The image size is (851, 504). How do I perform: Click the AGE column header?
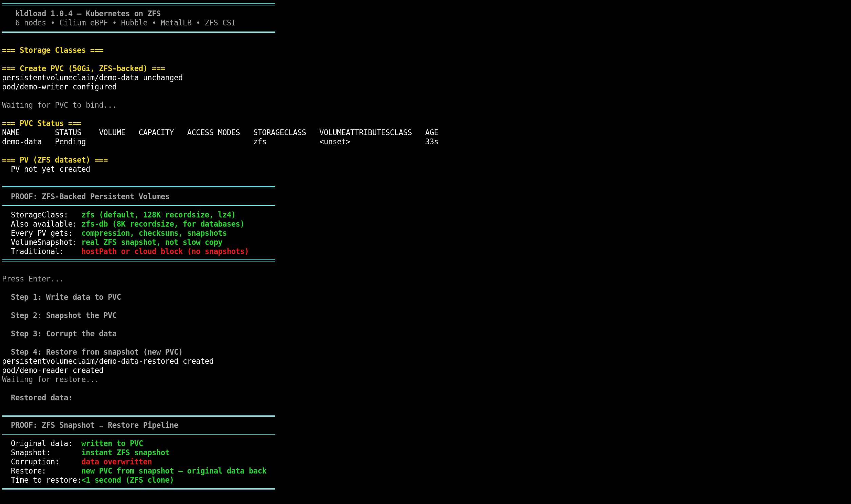[432, 133]
